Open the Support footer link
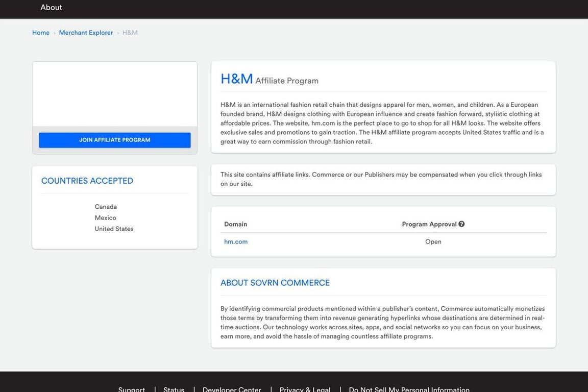The image size is (588, 392). coord(132,389)
